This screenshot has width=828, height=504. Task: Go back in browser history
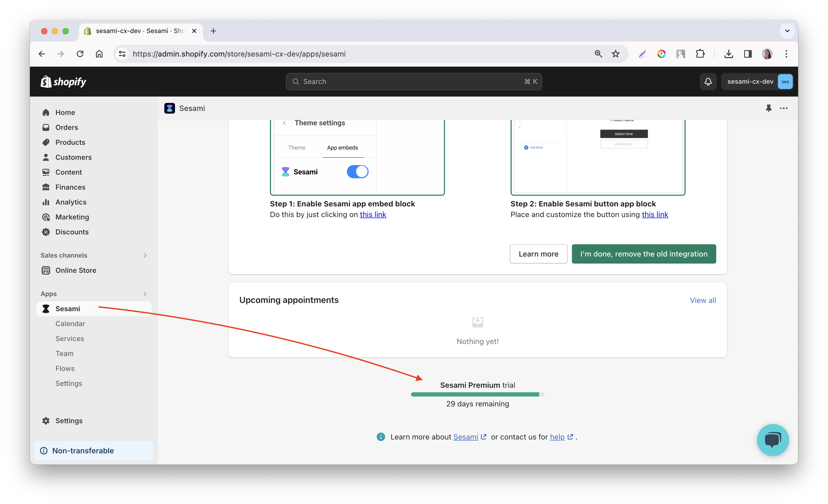[x=42, y=54]
